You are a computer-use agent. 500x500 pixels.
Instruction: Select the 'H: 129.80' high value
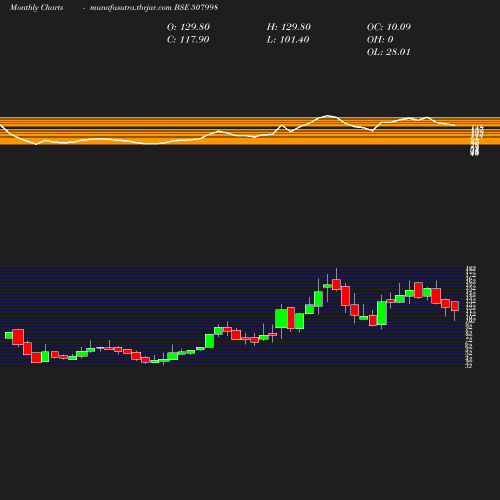pyautogui.click(x=289, y=27)
